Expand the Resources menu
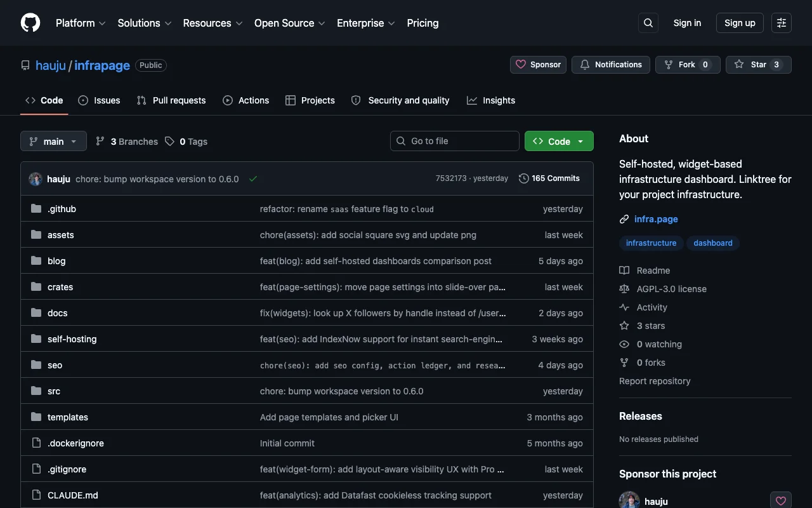Image resolution: width=812 pixels, height=508 pixels. pyautogui.click(x=213, y=23)
